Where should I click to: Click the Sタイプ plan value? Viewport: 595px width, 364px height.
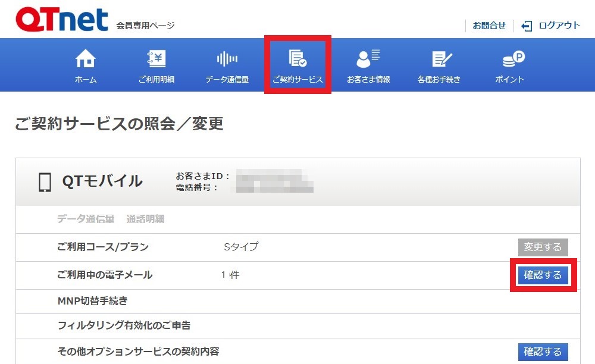point(241,247)
